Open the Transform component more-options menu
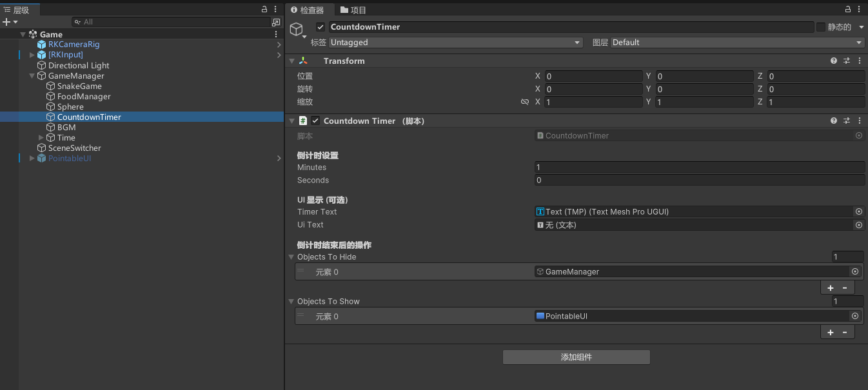Image resolution: width=868 pixels, height=390 pixels. tap(859, 61)
